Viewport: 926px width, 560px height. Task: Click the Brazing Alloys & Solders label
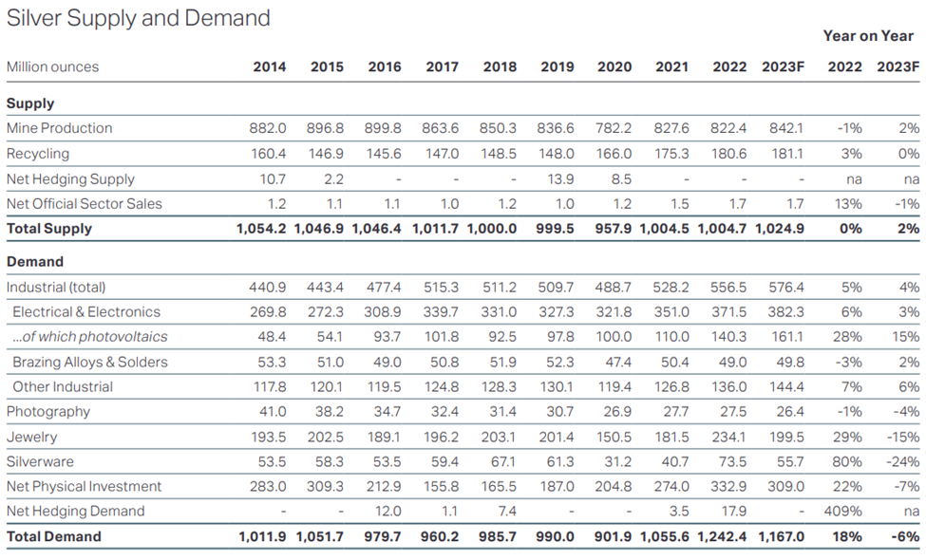tap(90, 363)
